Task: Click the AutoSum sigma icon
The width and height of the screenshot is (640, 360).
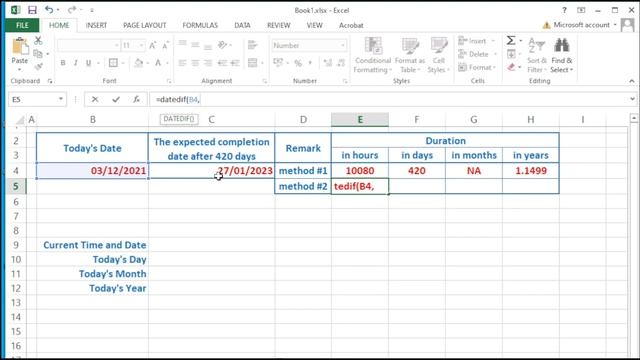Action: 511,40
